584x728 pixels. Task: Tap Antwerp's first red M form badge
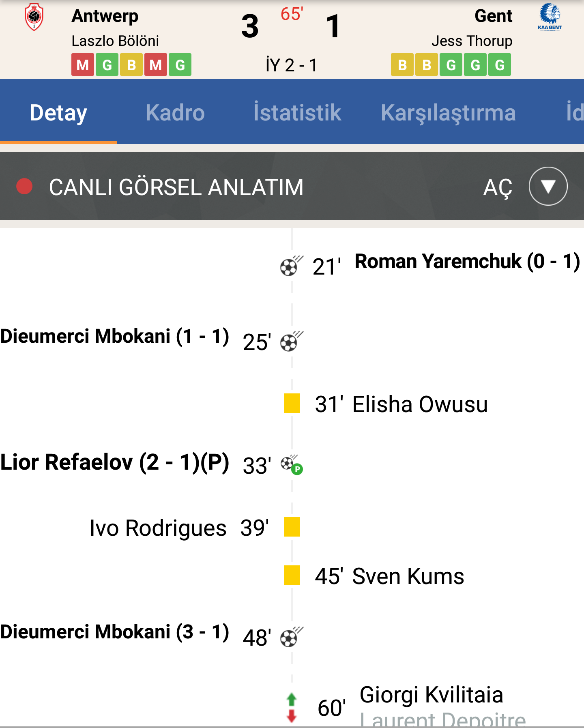point(83,64)
